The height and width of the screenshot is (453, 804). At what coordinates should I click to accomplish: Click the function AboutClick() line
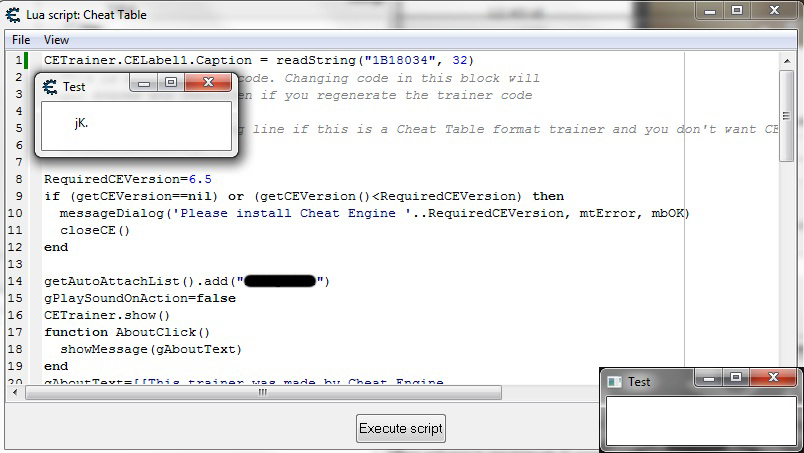point(127,332)
